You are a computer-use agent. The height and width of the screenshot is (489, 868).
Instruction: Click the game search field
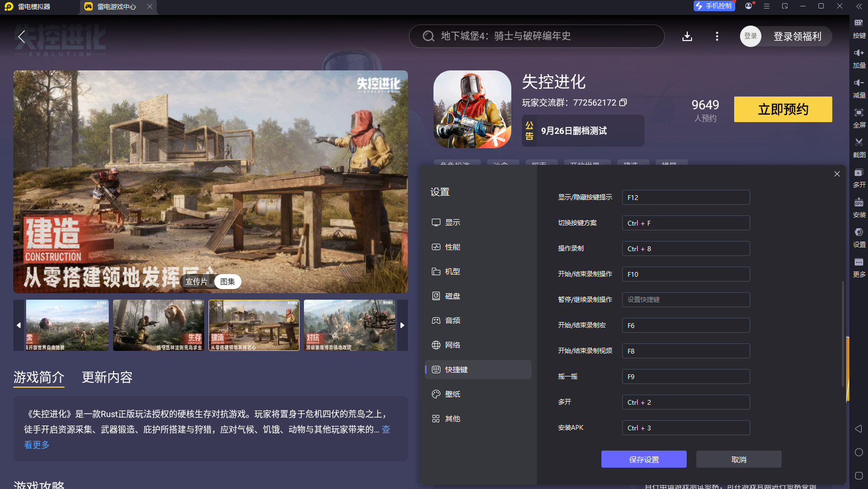537,36
